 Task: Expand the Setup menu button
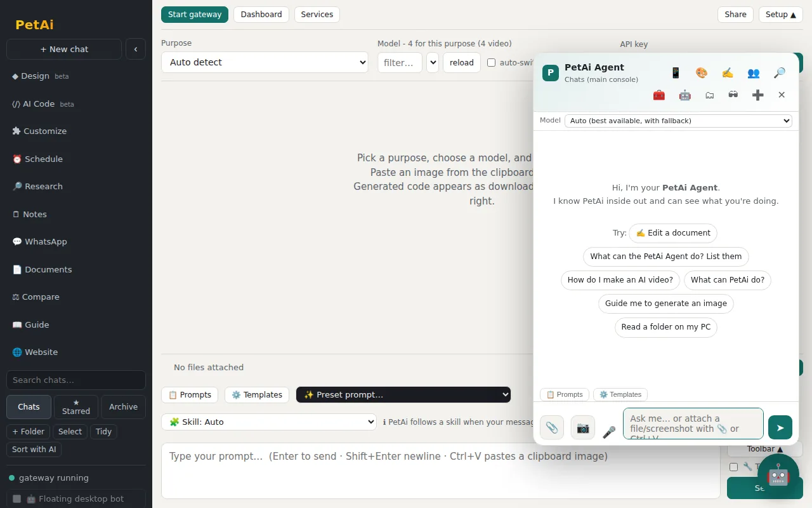pos(780,15)
